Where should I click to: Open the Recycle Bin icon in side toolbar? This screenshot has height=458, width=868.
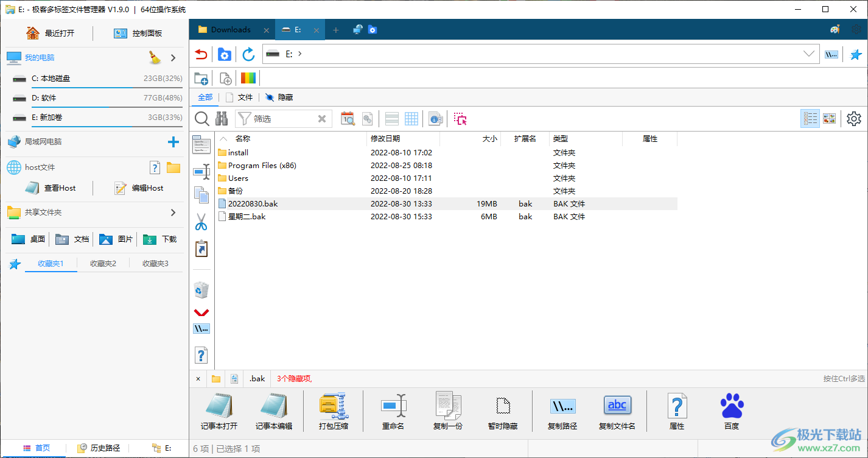201,290
